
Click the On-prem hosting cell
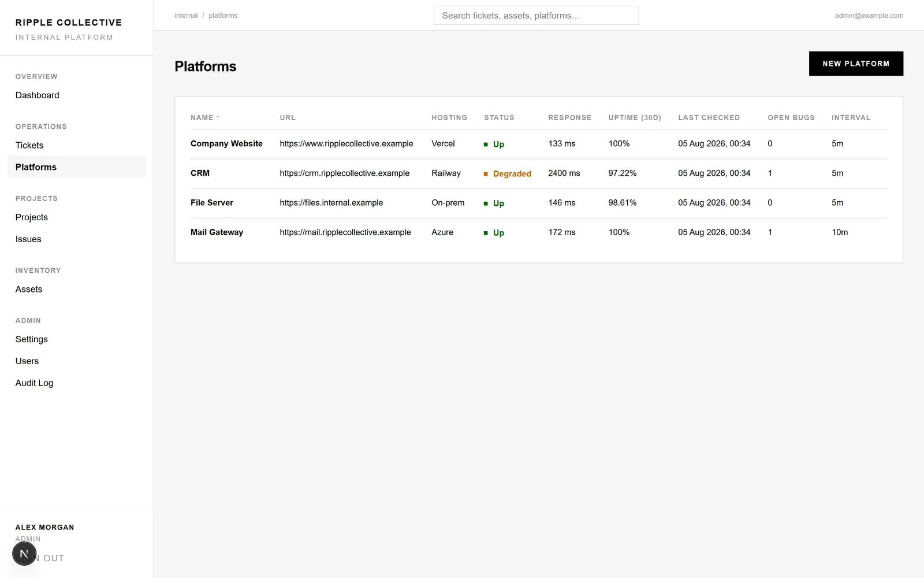coord(448,203)
